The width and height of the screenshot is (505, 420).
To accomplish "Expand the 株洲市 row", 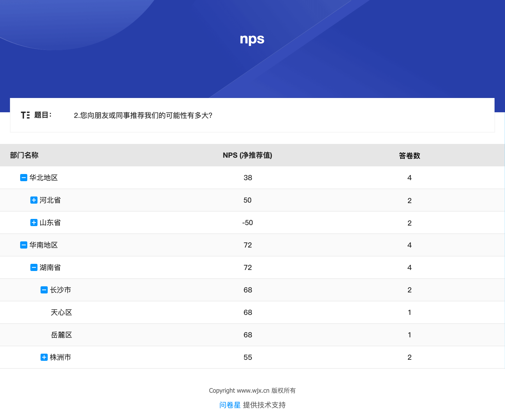I will click(x=44, y=357).
